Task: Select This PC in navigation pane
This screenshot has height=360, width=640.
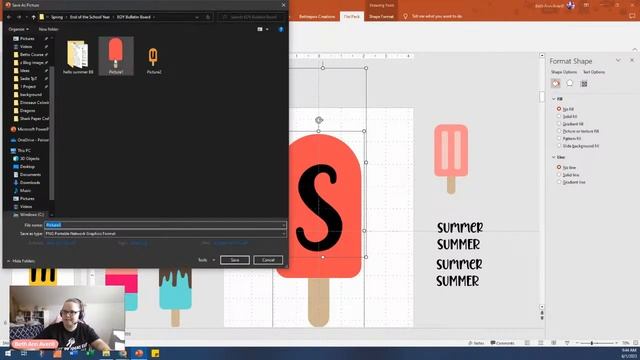Action: [x=21, y=151]
